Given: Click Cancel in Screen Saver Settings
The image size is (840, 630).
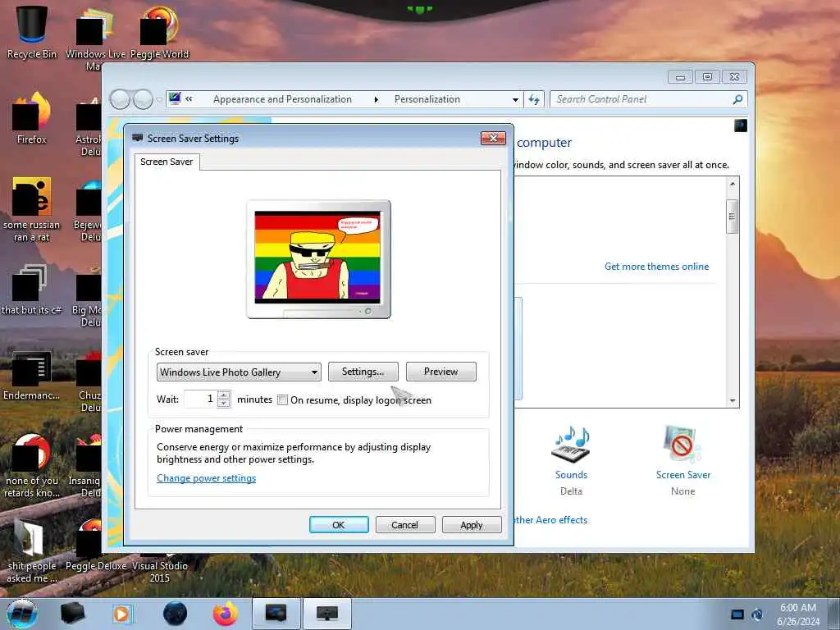Looking at the screenshot, I should [405, 525].
